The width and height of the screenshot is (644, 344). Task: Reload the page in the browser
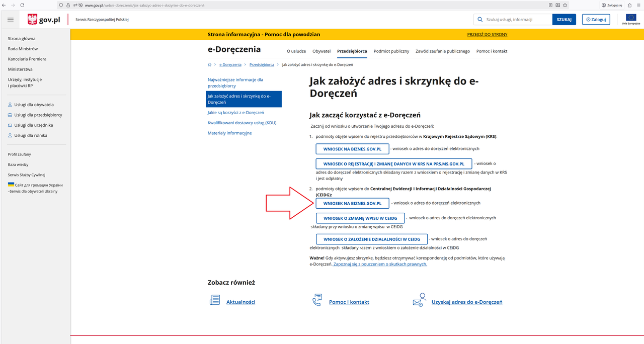click(x=22, y=5)
